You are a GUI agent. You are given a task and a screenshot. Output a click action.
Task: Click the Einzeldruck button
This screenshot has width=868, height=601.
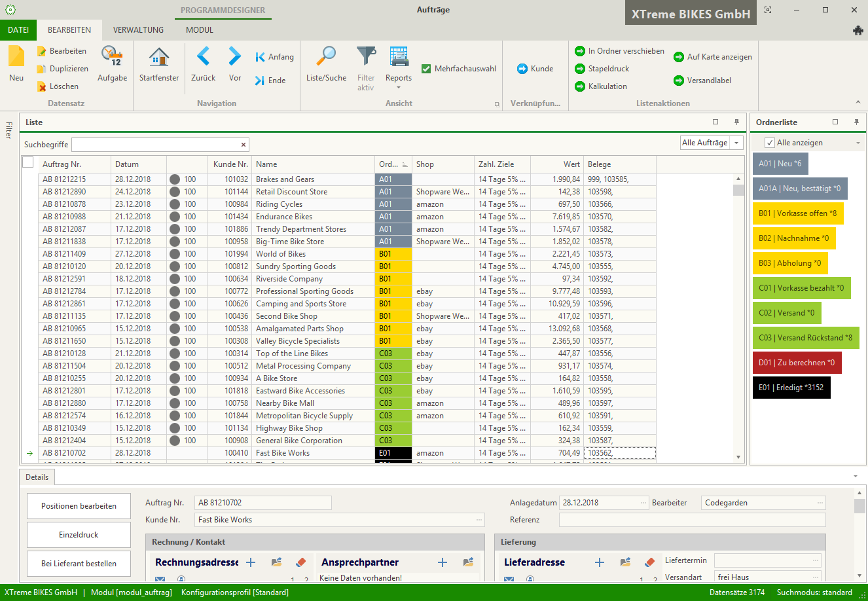pyautogui.click(x=79, y=535)
